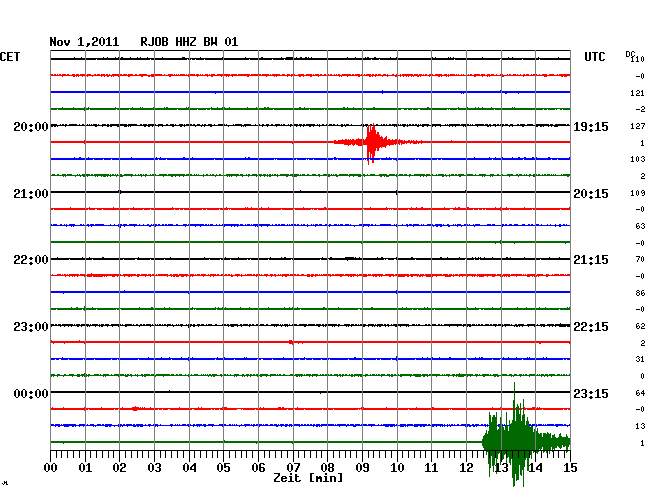Click the DC offset value "63"
Image resolution: width=650 pixels, height=494 pixels.
tap(640, 226)
